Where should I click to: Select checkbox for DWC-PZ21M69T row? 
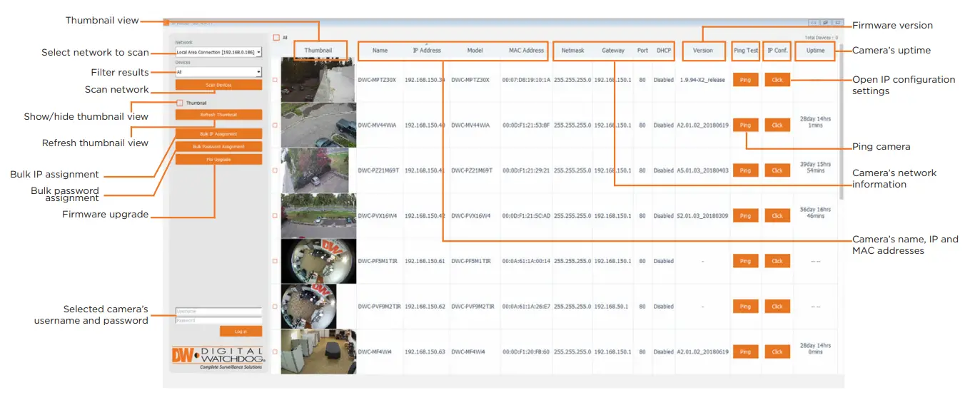[275, 170]
